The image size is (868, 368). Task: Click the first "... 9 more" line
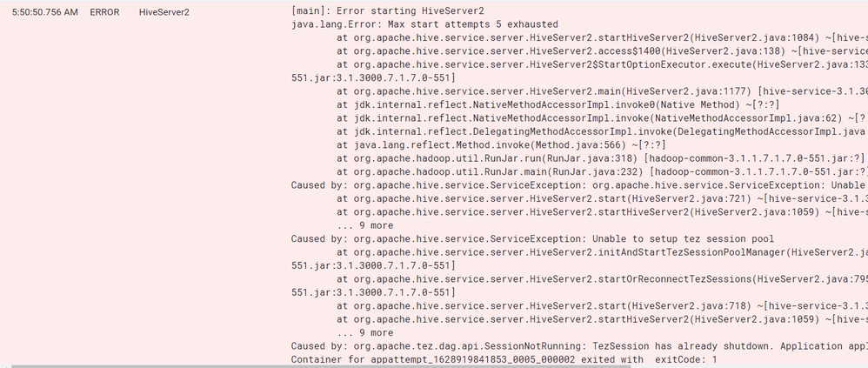[365, 225]
